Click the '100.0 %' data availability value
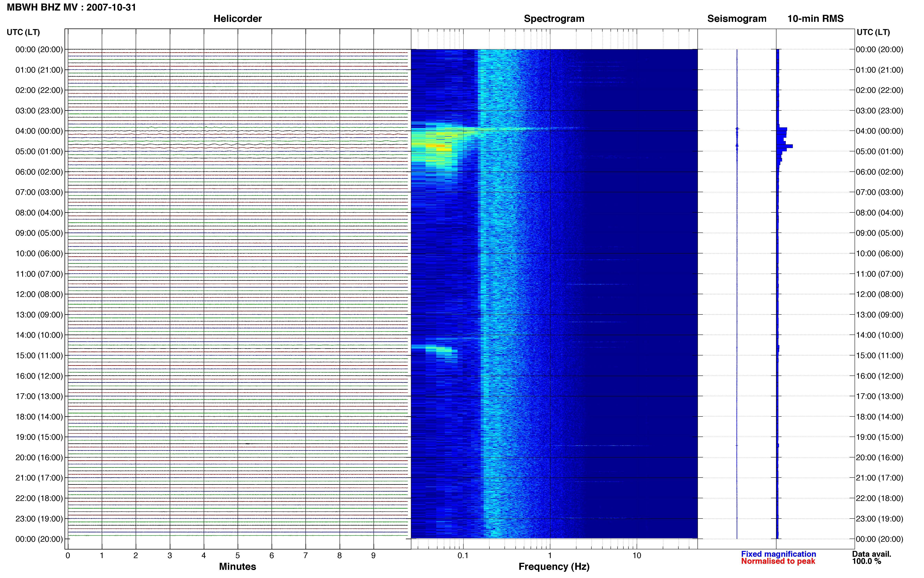The height and width of the screenshot is (578, 924). tap(867, 561)
